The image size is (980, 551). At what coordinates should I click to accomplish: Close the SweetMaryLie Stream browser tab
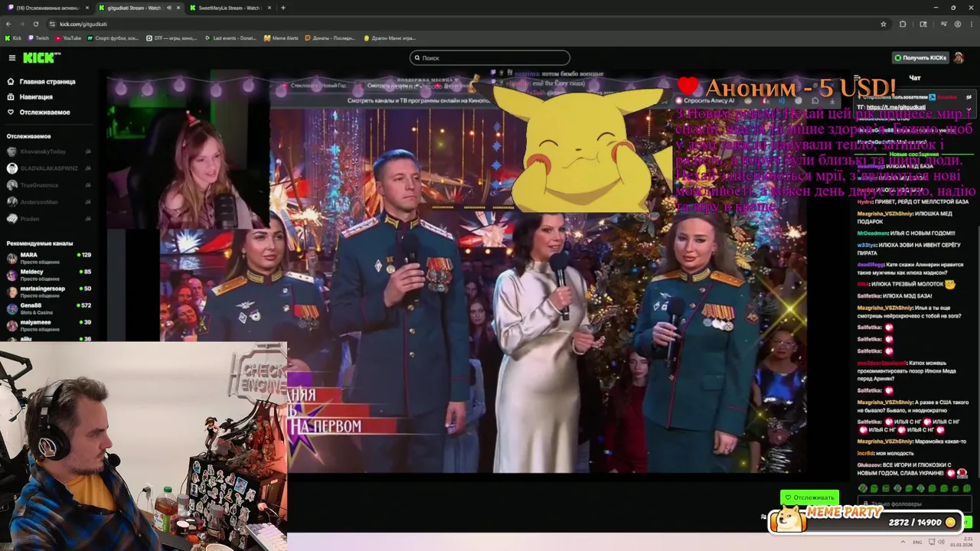point(269,8)
